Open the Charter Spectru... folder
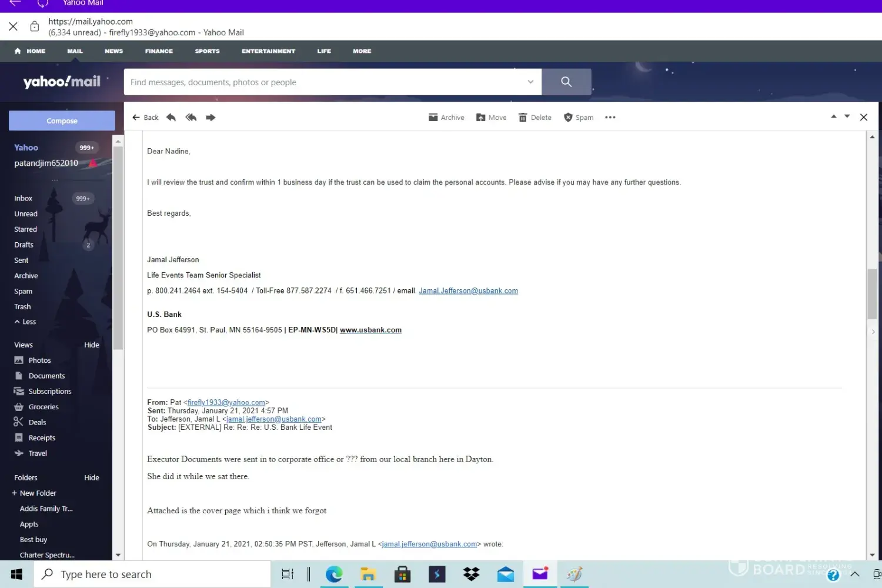The image size is (882, 588). (x=47, y=555)
